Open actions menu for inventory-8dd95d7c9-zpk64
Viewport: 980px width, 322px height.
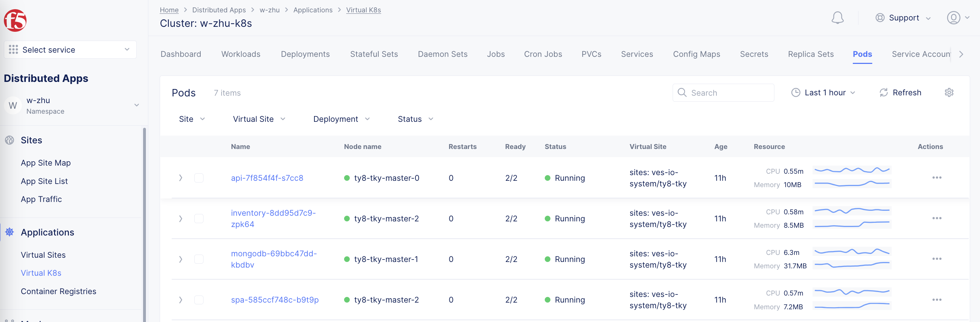click(937, 218)
